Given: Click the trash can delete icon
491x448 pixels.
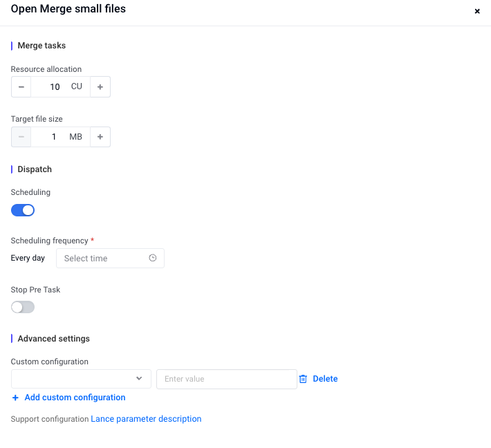Looking at the screenshot, I should (303, 379).
